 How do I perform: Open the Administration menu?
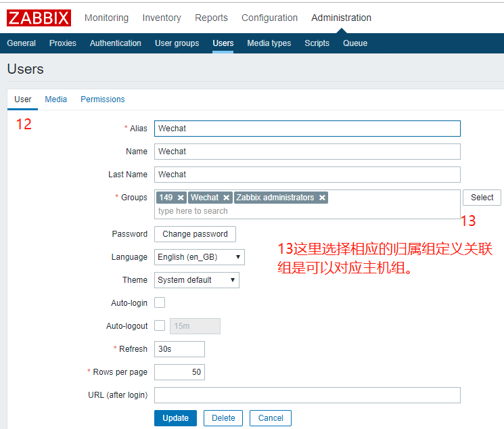click(x=341, y=18)
